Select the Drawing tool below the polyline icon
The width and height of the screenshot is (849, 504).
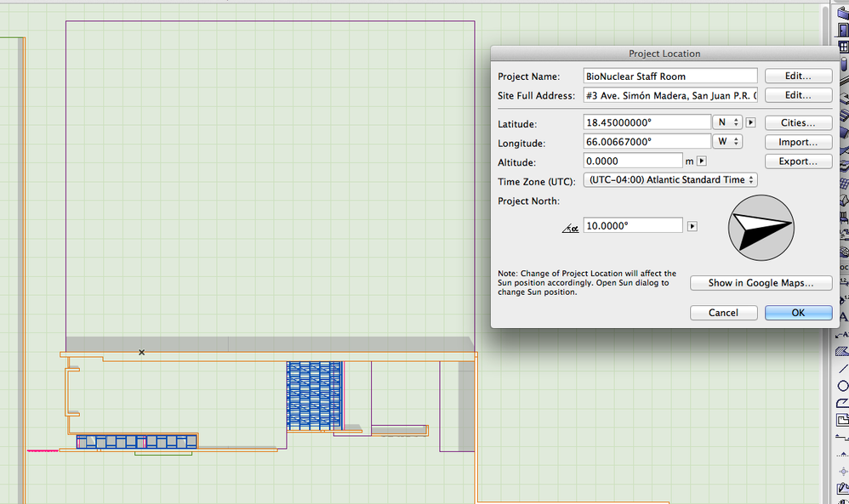(843, 419)
